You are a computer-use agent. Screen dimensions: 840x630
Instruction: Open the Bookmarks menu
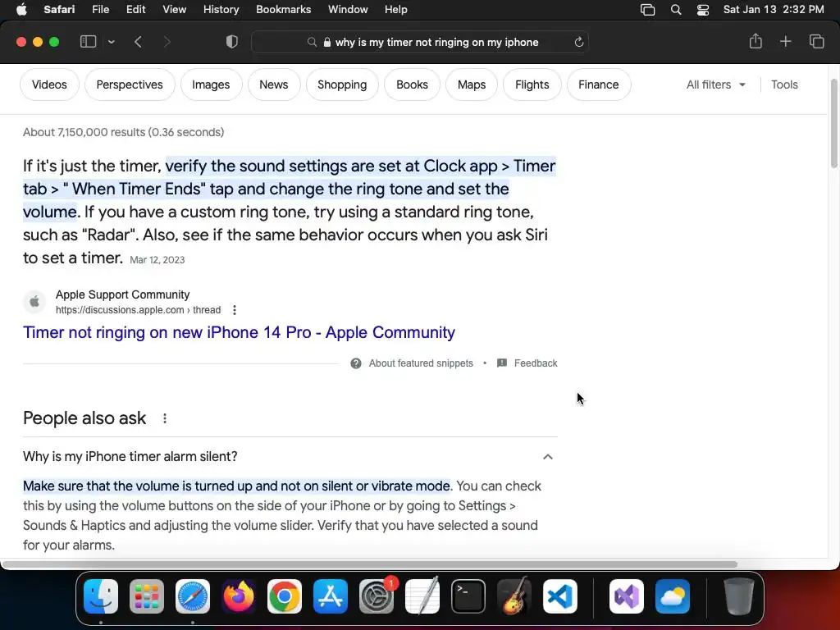(x=283, y=10)
